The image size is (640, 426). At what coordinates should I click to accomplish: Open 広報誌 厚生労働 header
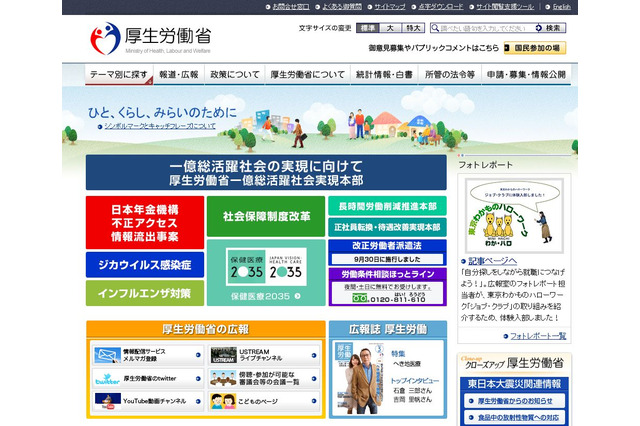[x=388, y=329]
